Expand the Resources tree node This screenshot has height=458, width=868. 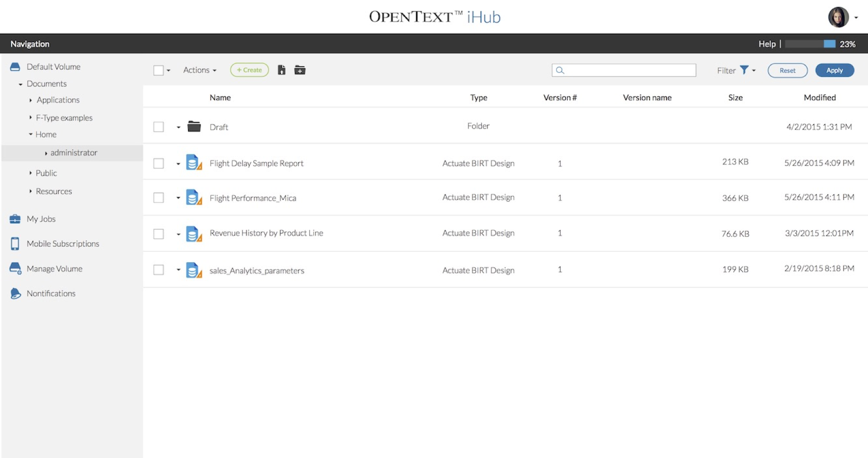[x=30, y=191]
